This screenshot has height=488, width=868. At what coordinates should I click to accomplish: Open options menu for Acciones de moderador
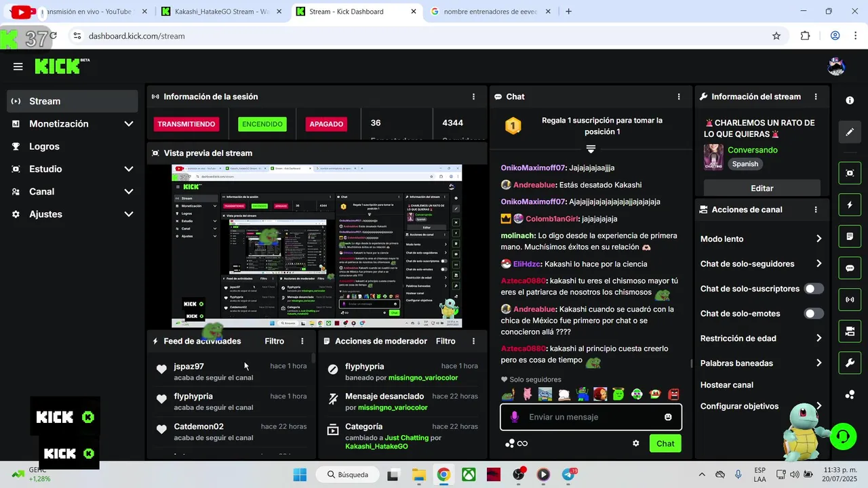pos(473,341)
